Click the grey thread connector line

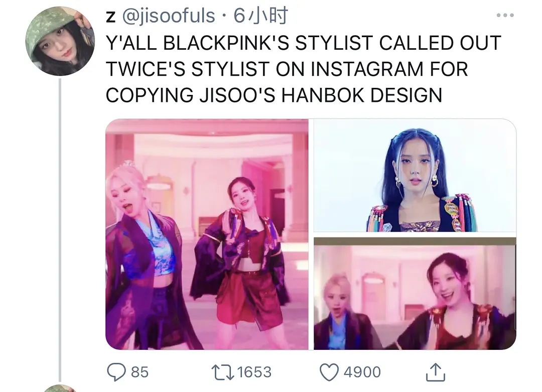pos(60,230)
